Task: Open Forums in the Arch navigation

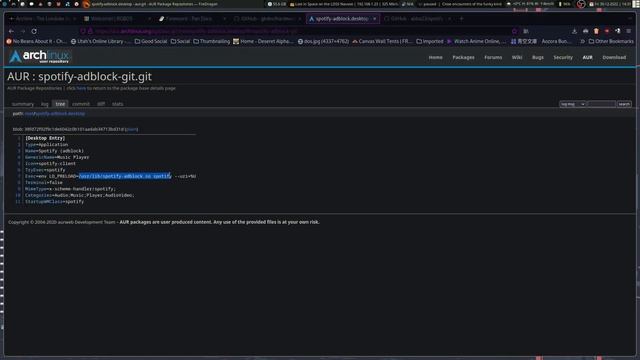Action: (493, 58)
